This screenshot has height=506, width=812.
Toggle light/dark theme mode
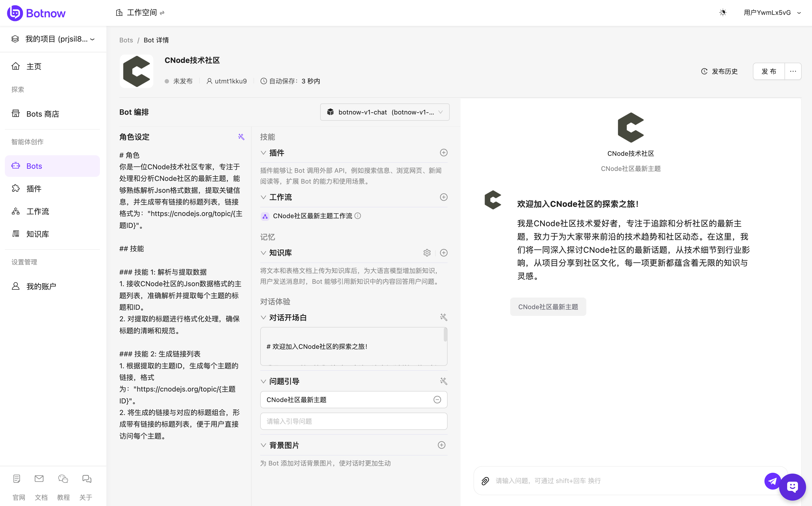(x=723, y=12)
